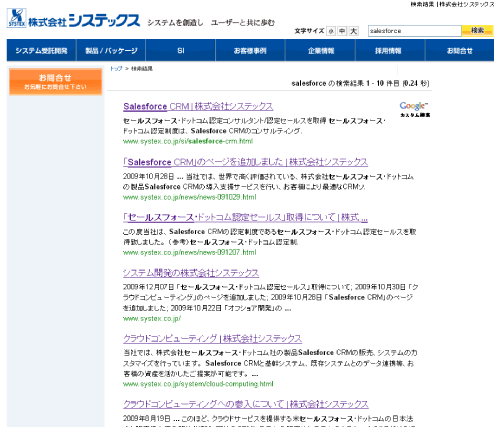
Task: Open システム開発の株式会社システックス result link
Action: (191, 273)
